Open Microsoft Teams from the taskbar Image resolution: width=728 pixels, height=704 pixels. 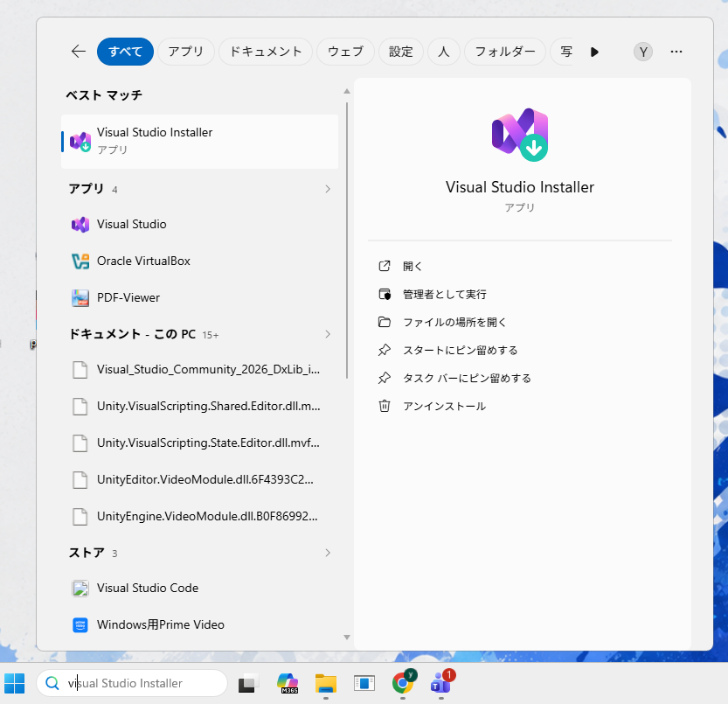pos(441,683)
